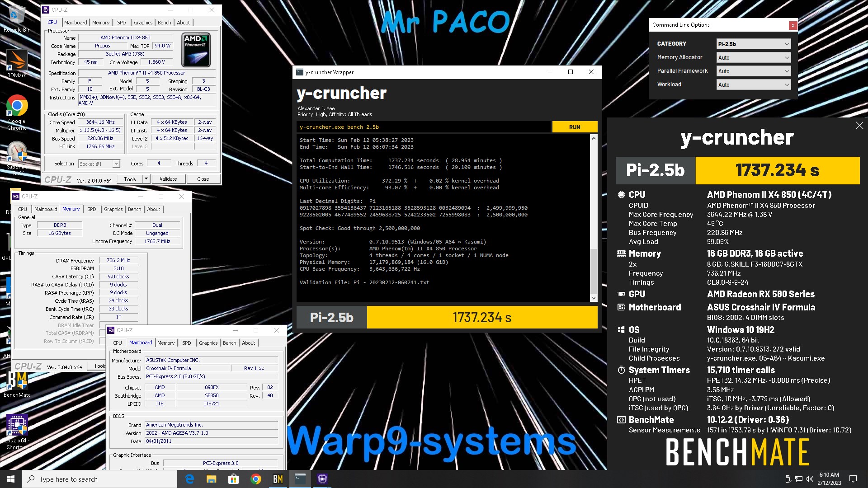
Task: Click the Total Computation Time line
Action: click(x=401, y=160)
